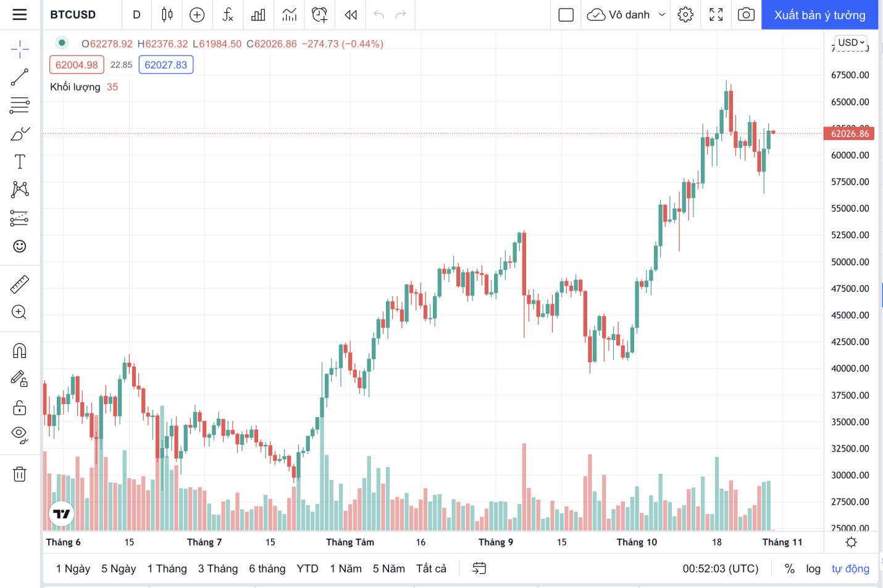Take a chart snapshot with camera icon

[746, 15]
